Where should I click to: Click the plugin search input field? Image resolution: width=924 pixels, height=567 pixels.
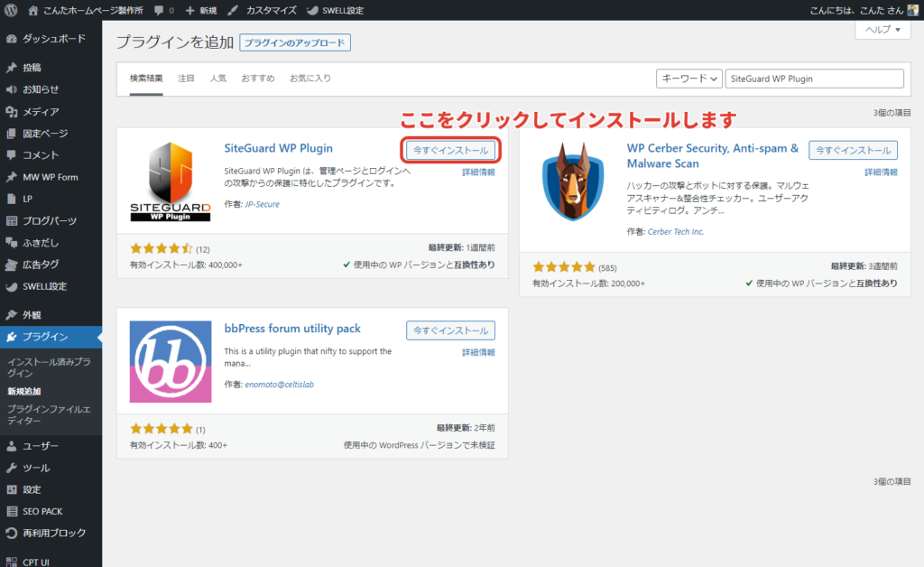coord(815,79)
